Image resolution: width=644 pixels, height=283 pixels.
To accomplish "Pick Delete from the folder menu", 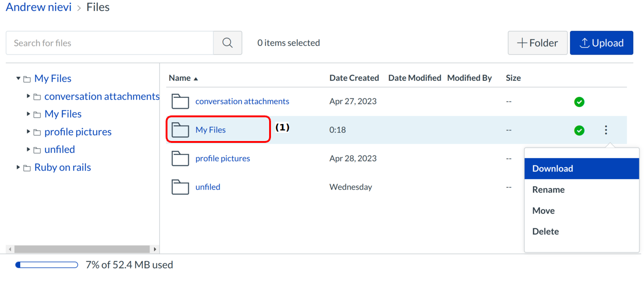I will [546, 232].
